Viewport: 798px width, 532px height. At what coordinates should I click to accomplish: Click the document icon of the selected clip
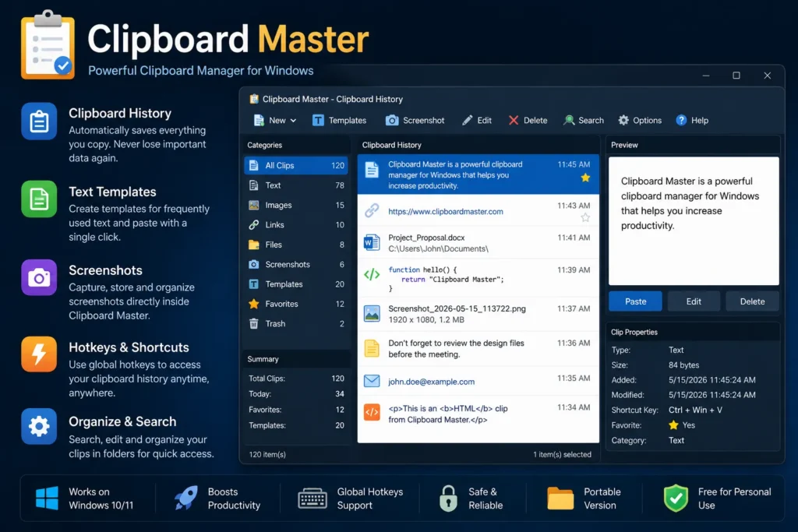(372, 170)
